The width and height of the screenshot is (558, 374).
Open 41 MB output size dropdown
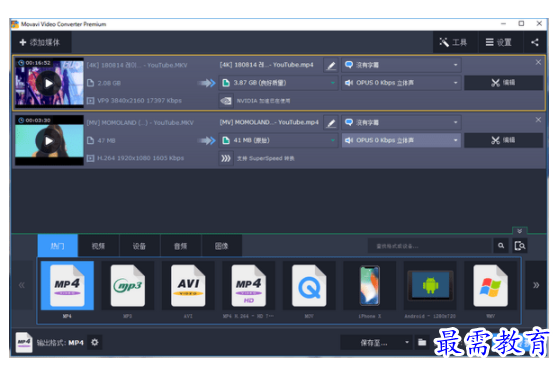(x=278, y=140)
